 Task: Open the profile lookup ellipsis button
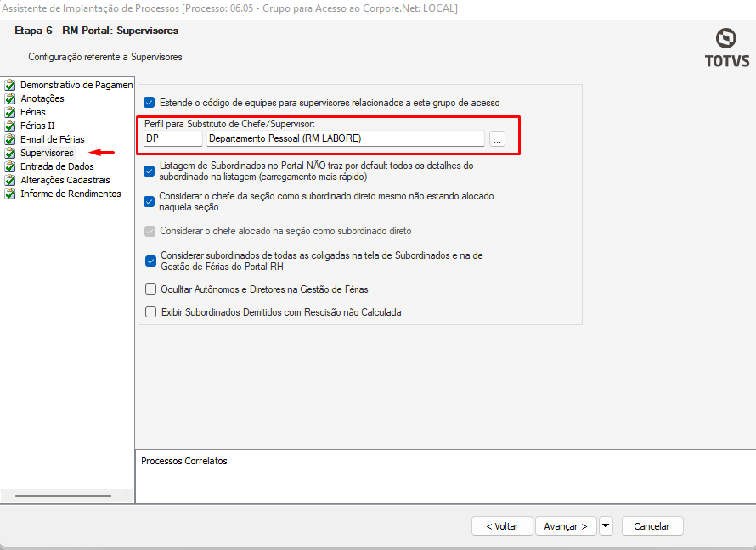(497, 138)
